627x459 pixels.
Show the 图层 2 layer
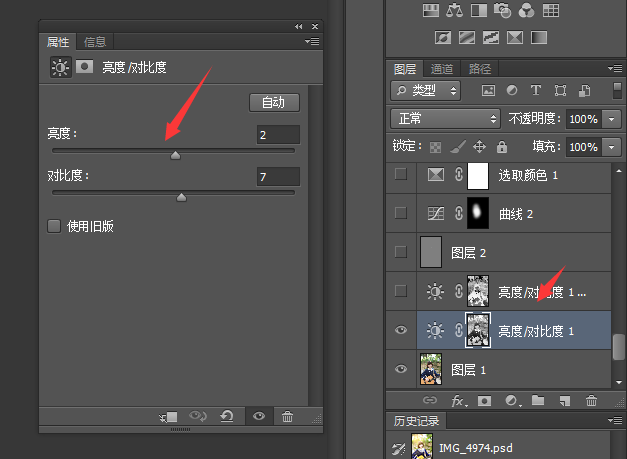(401, 252)
